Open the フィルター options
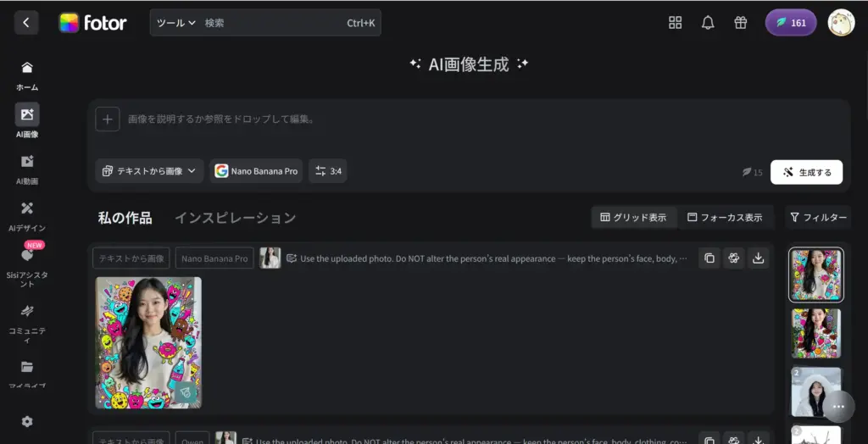Image resolution: width=868 pixels, height=444 pixels. click(818, 217)
